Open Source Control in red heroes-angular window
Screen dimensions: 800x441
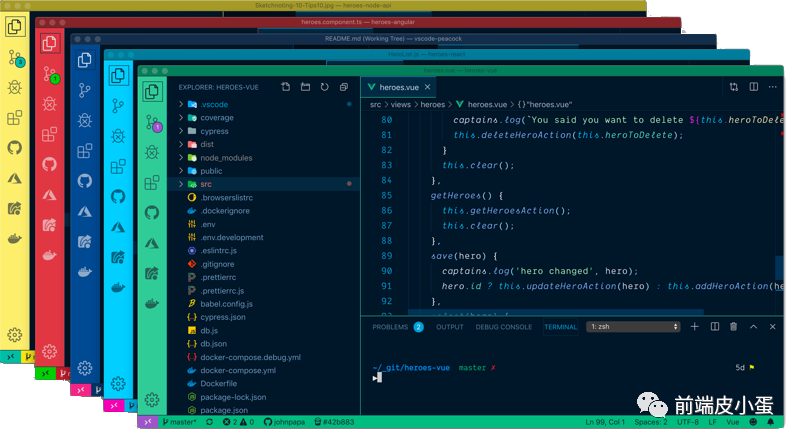point(51,75)
